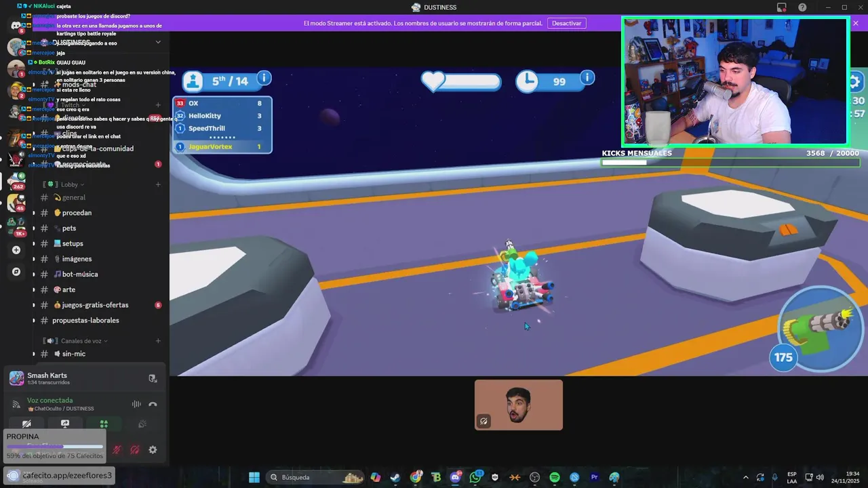Open Copilot from the taskbar
This screenshot has height=488, width=868.
375,477
